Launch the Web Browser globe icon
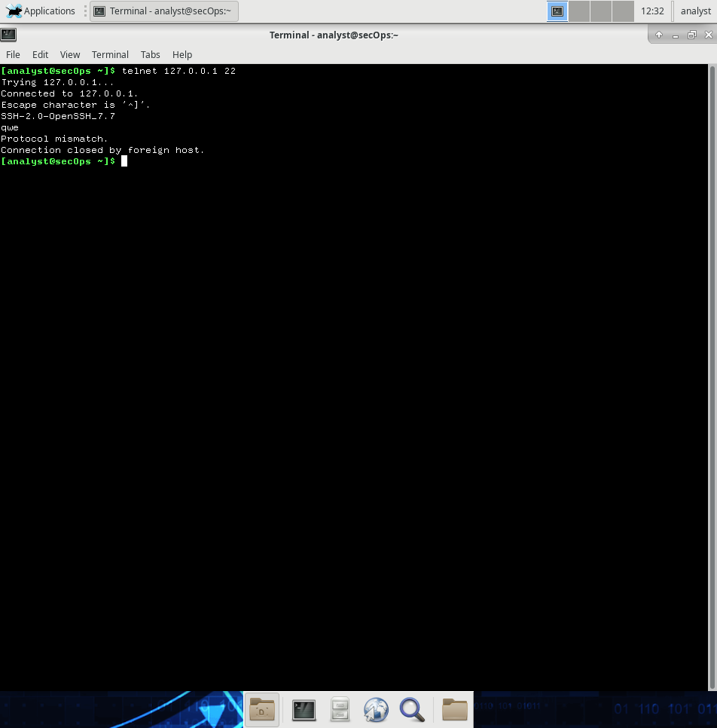 coord(376,709)
